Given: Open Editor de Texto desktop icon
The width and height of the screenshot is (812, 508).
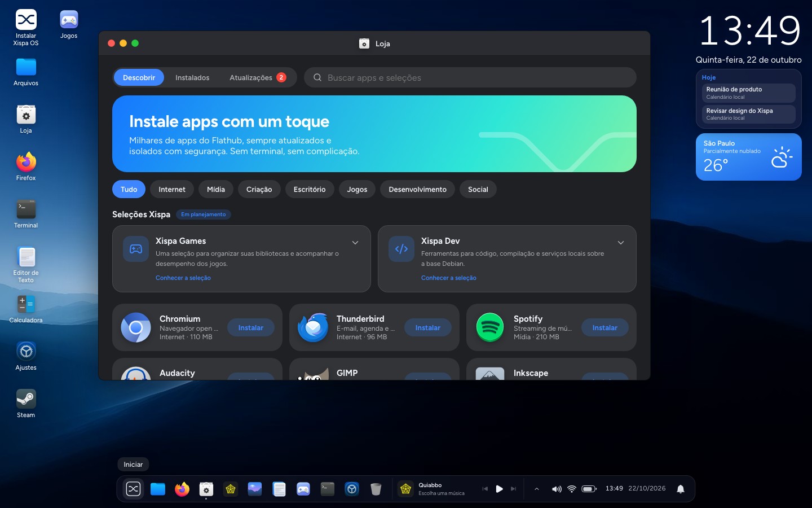Looking at the screenshot, I should tap(26, 264).
